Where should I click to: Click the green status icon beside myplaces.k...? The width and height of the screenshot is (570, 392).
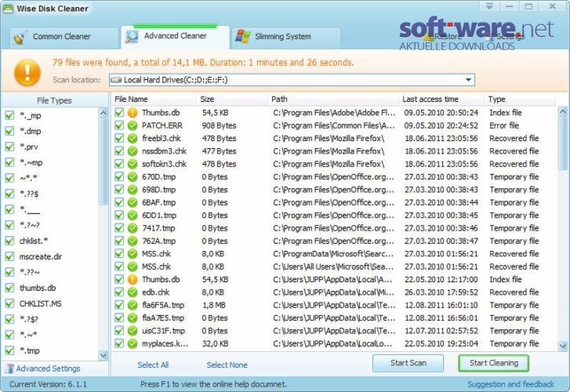pos(133,343)
